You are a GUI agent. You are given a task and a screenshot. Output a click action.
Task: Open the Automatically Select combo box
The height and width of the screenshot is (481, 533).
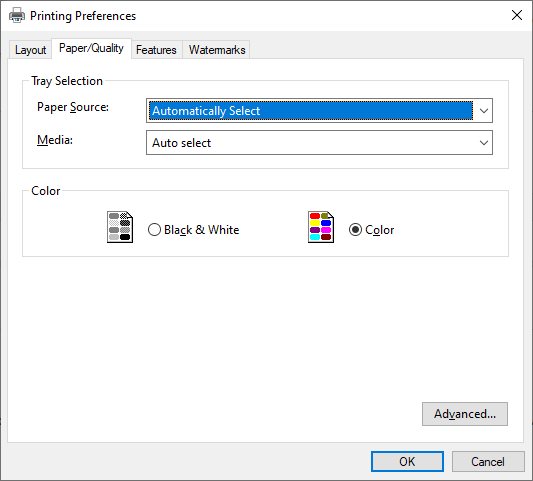(319, 111)
